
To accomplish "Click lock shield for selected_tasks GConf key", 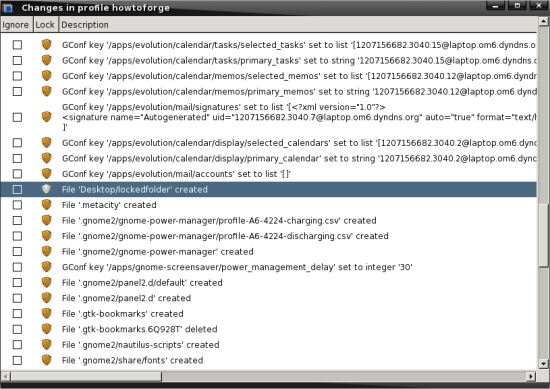I will (x=46, y=45).
